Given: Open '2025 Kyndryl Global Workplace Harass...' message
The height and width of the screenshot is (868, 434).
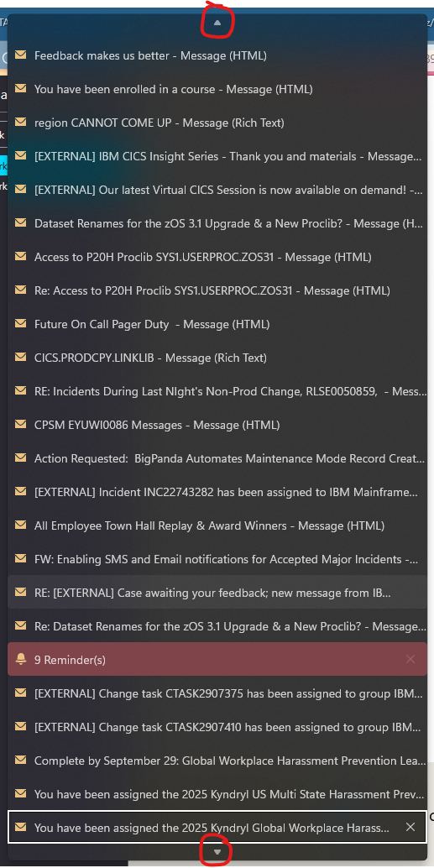Looking at the screenshot, I should (217, 827).
